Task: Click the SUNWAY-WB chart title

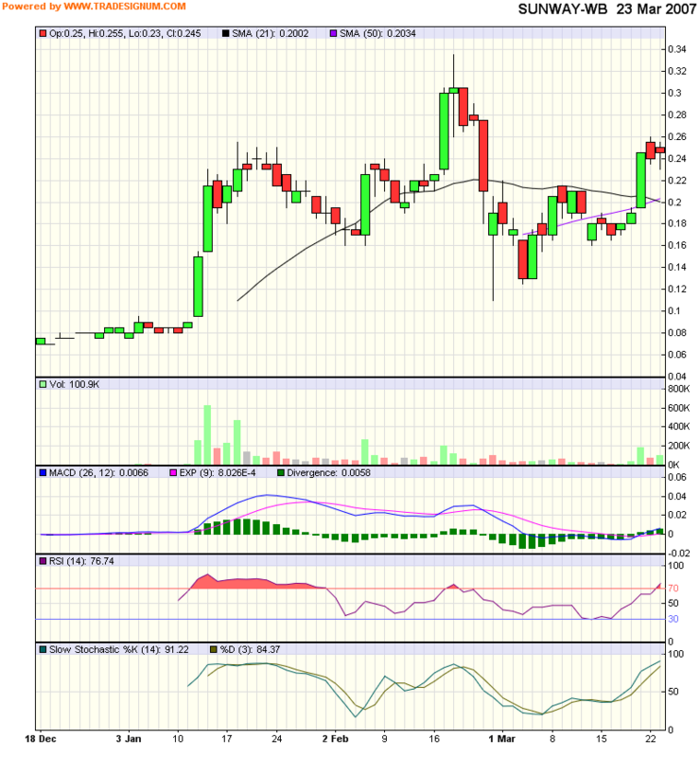Action: click(563, 9)
